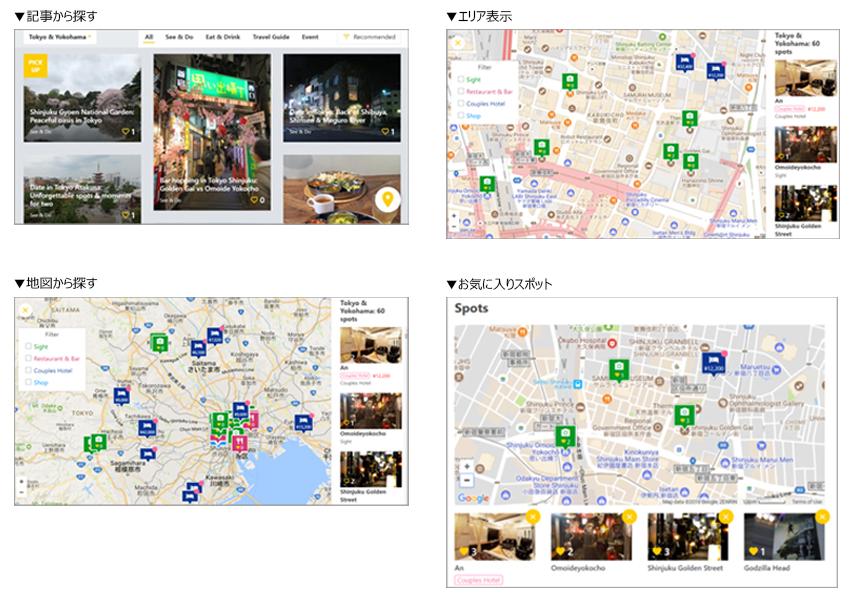Check the Sight filter in area map

tap(462, 78)
